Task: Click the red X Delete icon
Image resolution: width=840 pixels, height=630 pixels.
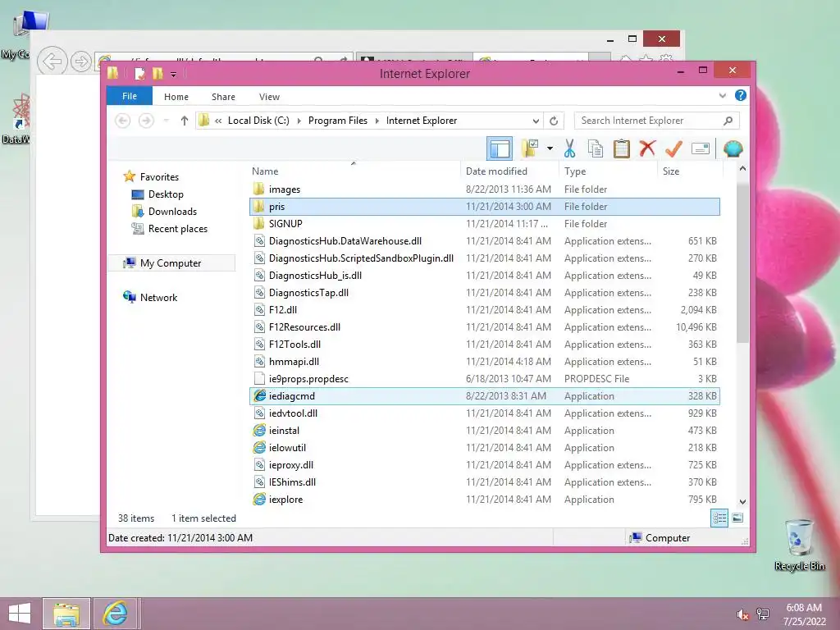Action: pyautogui.click(x=647, y=148)
